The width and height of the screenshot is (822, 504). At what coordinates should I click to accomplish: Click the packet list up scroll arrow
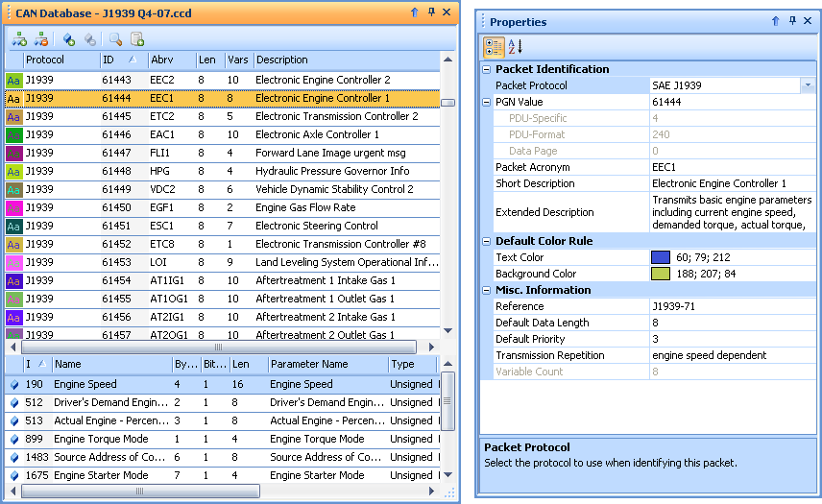[x=447, y=60]
